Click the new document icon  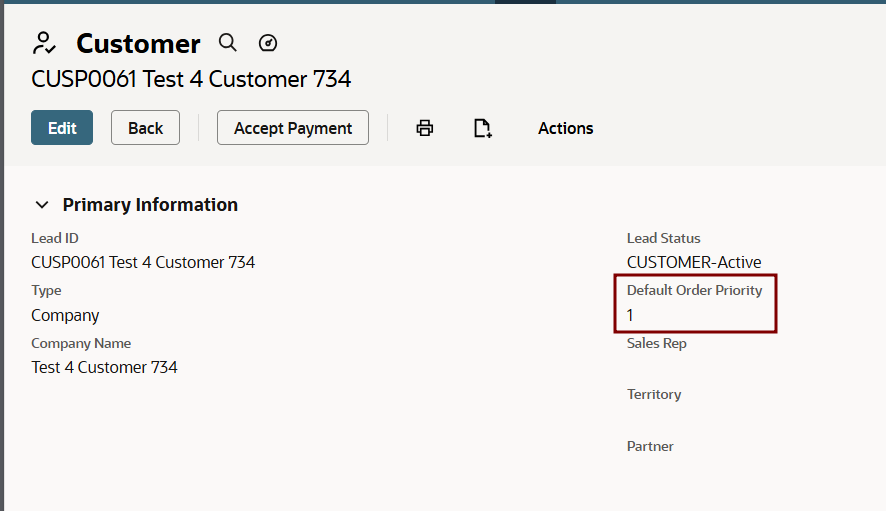(483, 128)
